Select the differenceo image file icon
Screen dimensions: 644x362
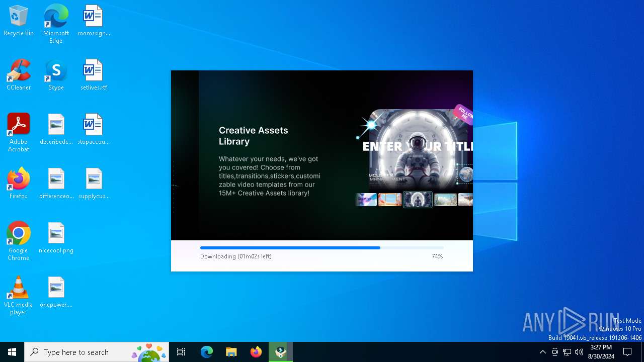point(56,184)
